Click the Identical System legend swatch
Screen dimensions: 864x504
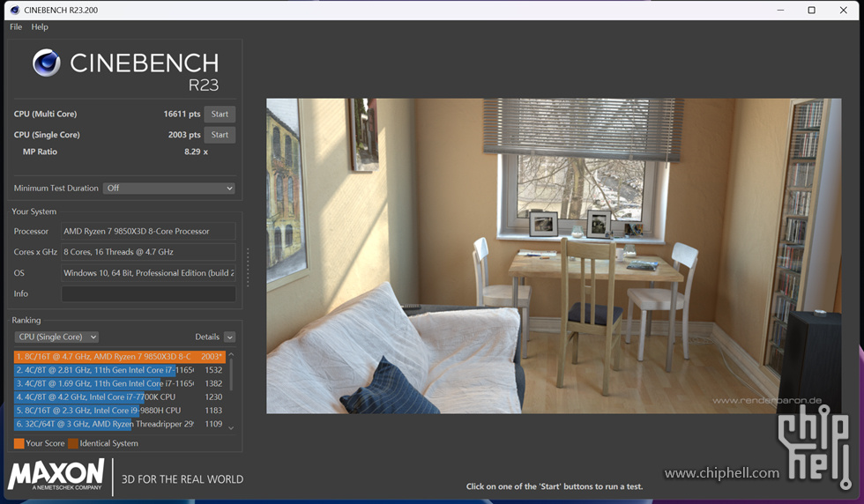[x=73, y=443]
